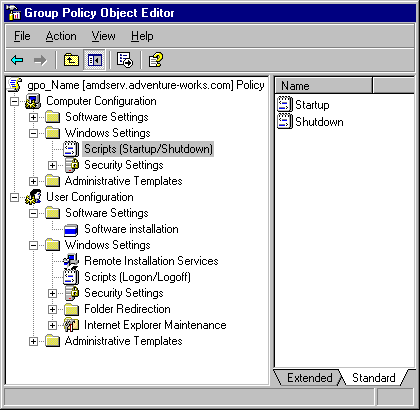Expand the Folder Redirection node
The width and height of the screenshot is (420, 410).
(x=52, y=309)
